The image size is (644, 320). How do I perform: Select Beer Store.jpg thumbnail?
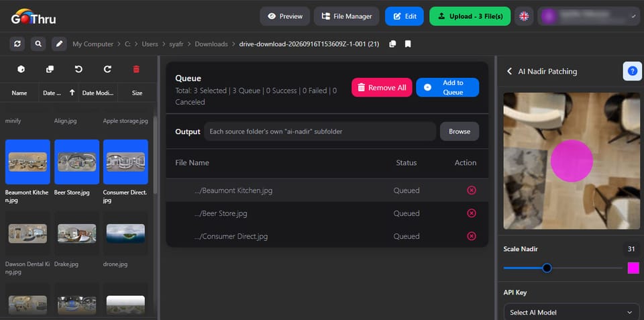pos(76,162)
